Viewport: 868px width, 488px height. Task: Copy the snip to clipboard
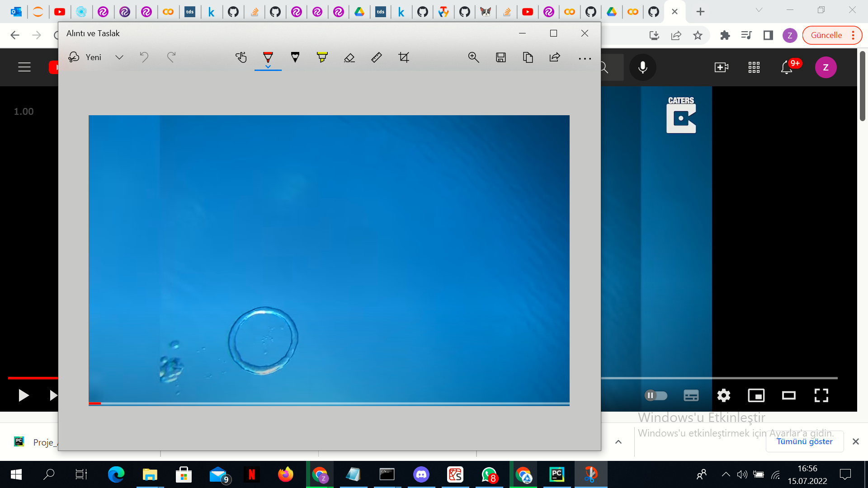[528, 57]
